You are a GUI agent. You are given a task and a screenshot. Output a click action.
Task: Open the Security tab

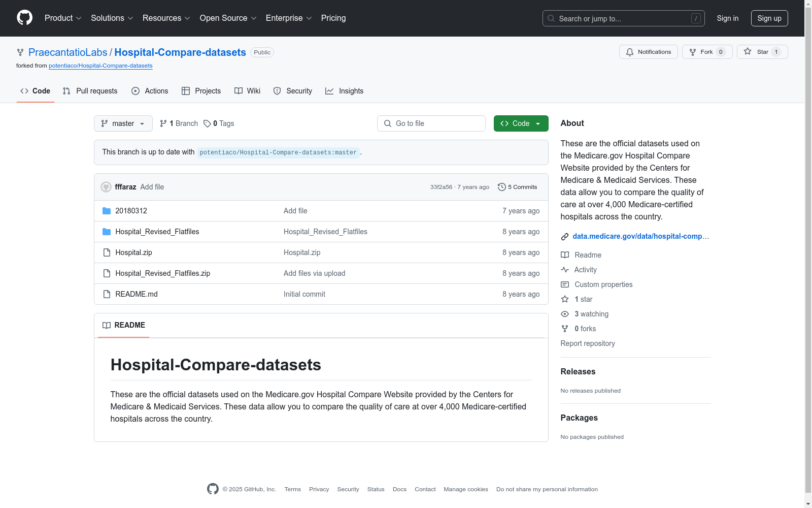click(293, 91)
